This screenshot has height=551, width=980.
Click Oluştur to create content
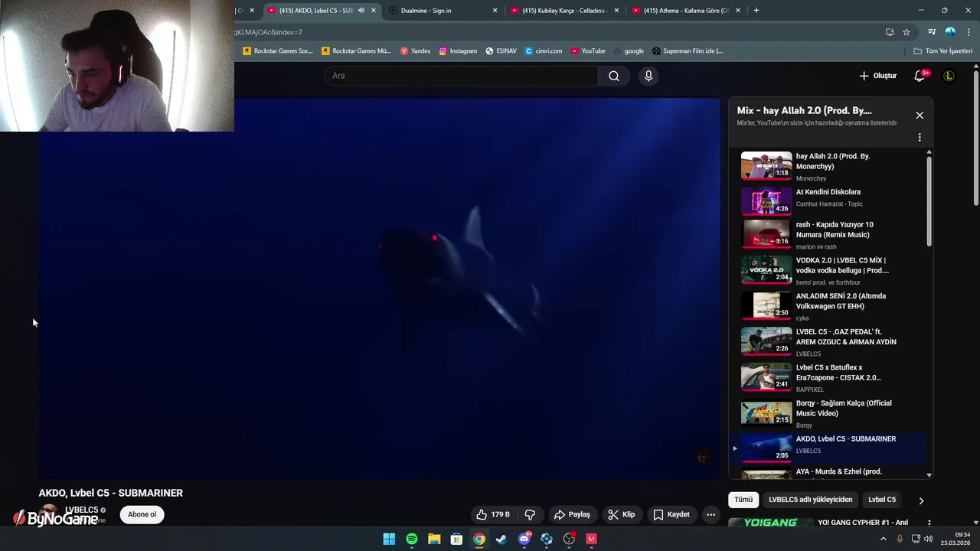[877, 76]
